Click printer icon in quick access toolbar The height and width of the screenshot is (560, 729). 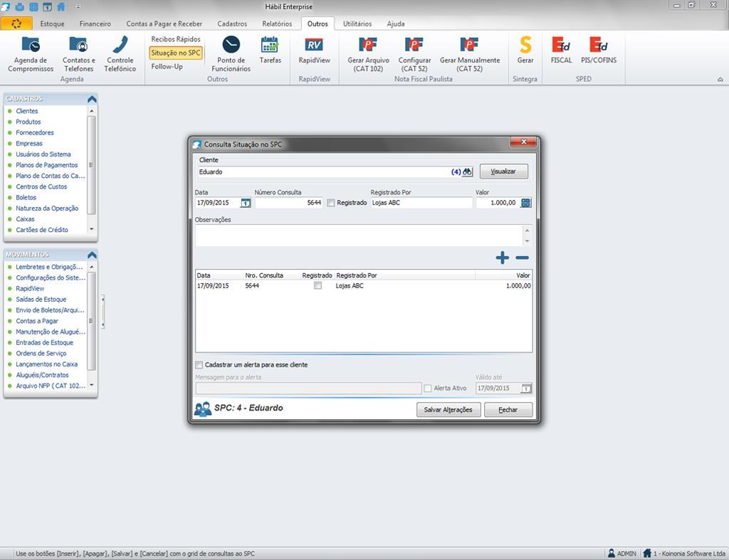tap(20, 7)
